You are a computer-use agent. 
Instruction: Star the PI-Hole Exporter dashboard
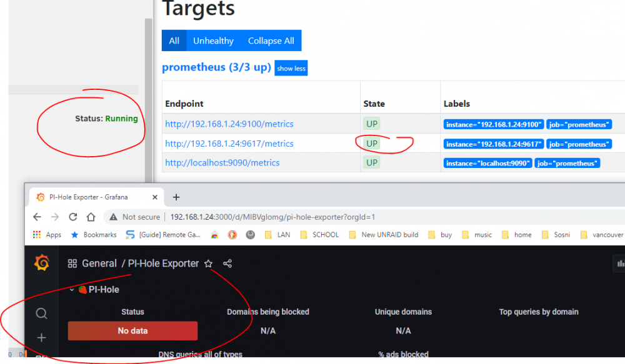coord(209,263)
